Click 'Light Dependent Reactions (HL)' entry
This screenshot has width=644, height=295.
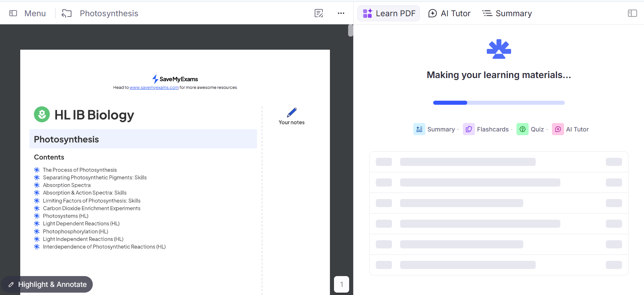tap(81, 223)
